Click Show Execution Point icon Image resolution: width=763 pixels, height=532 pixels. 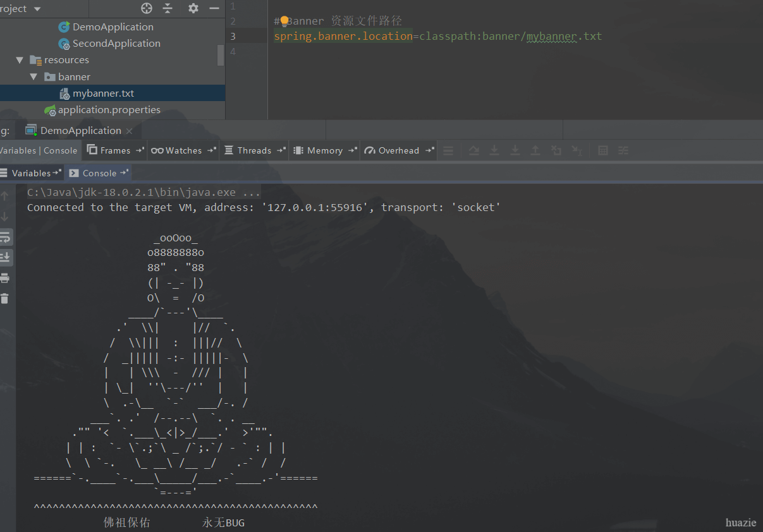[x=448, y=150]
